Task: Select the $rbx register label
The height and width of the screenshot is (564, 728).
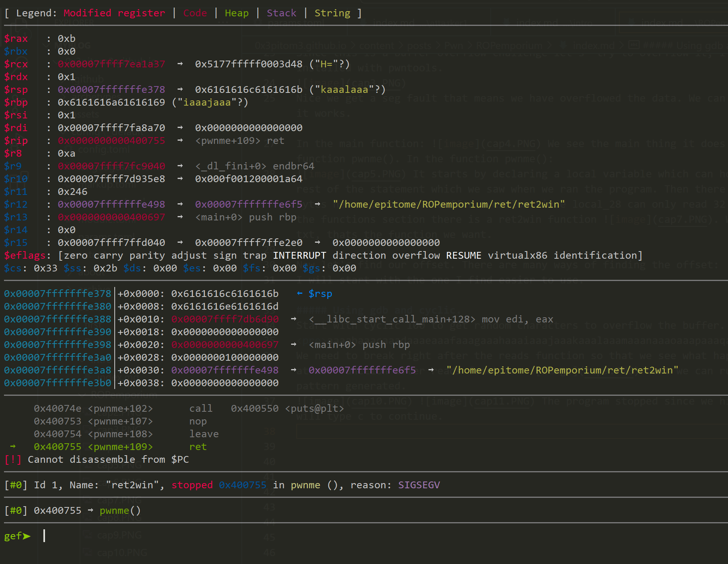Action: [16, 51]
